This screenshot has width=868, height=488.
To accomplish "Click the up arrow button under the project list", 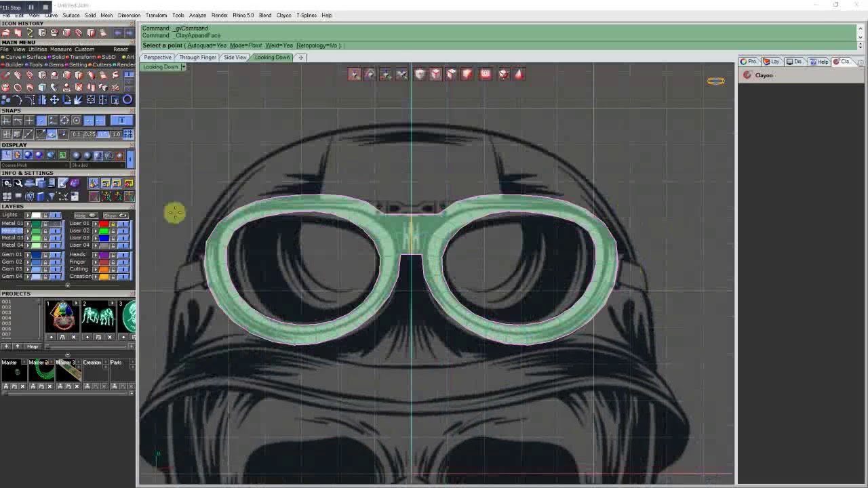I will point(18,346).
